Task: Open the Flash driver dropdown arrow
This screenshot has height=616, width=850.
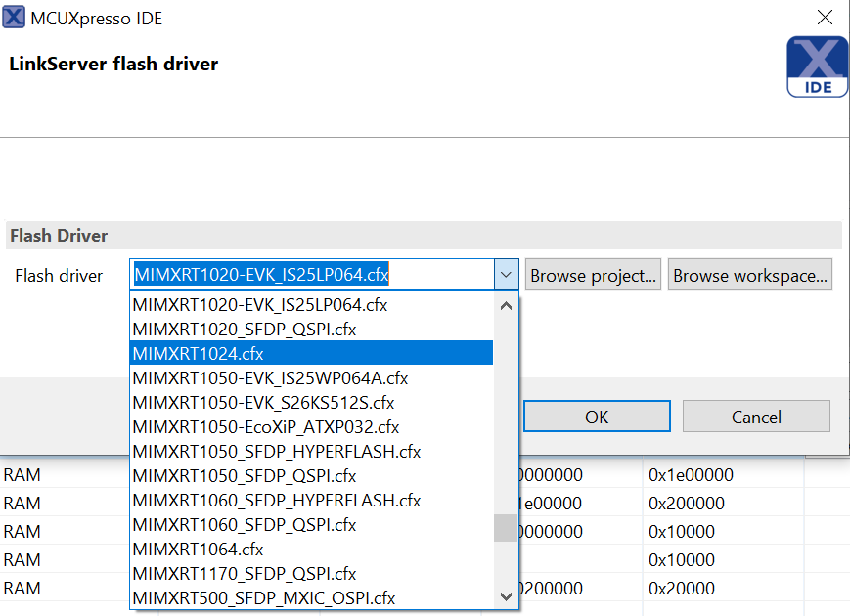Action: (x=507, y=275)
